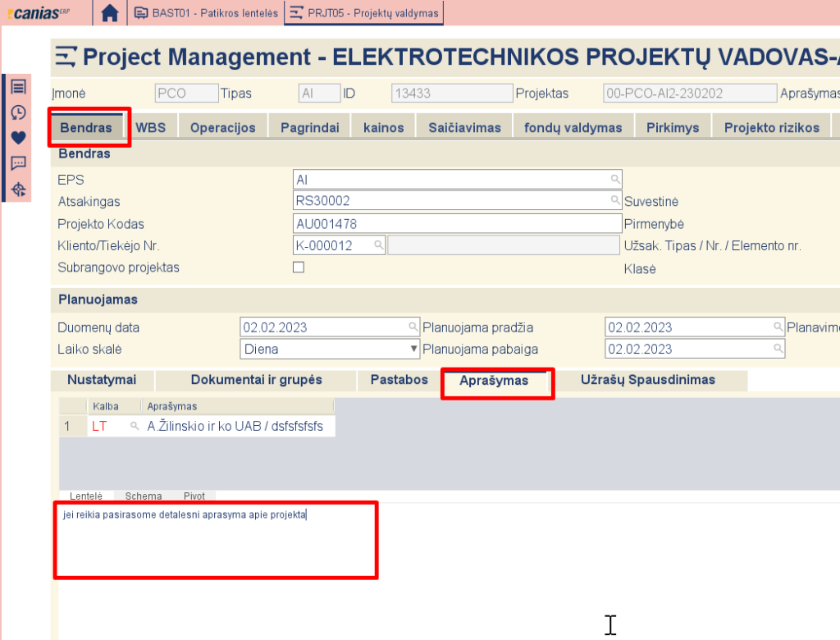Switch to the WBS tab
Viewport: 840px width, 640px height.
tap(150, 127)
